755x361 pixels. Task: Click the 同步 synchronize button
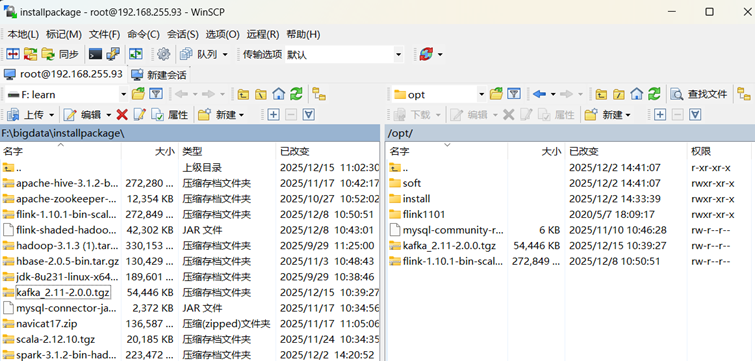pyautogui.click(x=60, y=54)
